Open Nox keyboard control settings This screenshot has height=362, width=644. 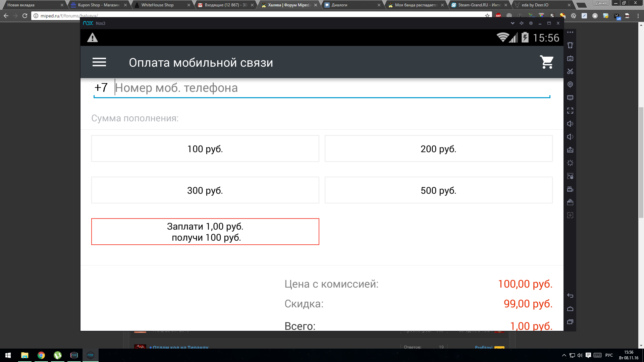click(570, 58)
